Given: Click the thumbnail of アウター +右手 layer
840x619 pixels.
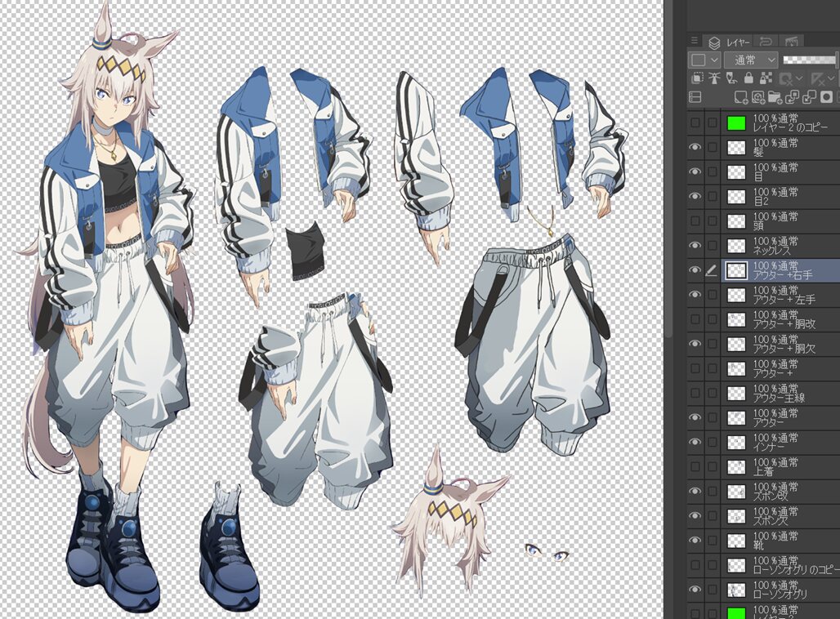Looking at the screenshot, I should (x=736, y=270).
